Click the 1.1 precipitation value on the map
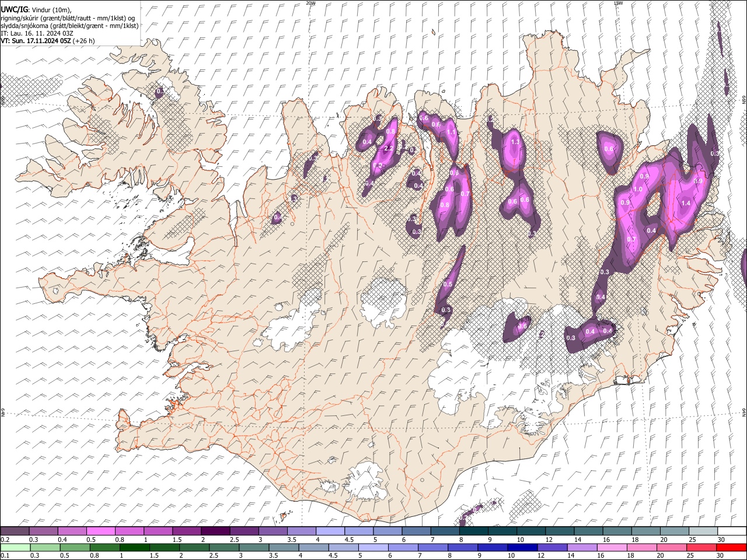Image resolution: width=747 pixels, height=560 pixels. click(x=451, y=132)
